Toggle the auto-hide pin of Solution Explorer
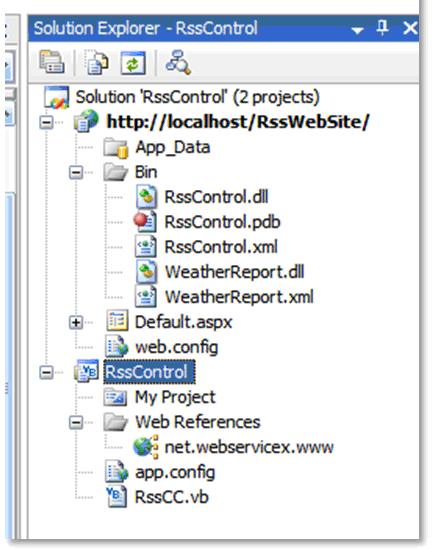The width and height of the screenshot is (437, 549). pyautogui.click(x=382, y=28)
